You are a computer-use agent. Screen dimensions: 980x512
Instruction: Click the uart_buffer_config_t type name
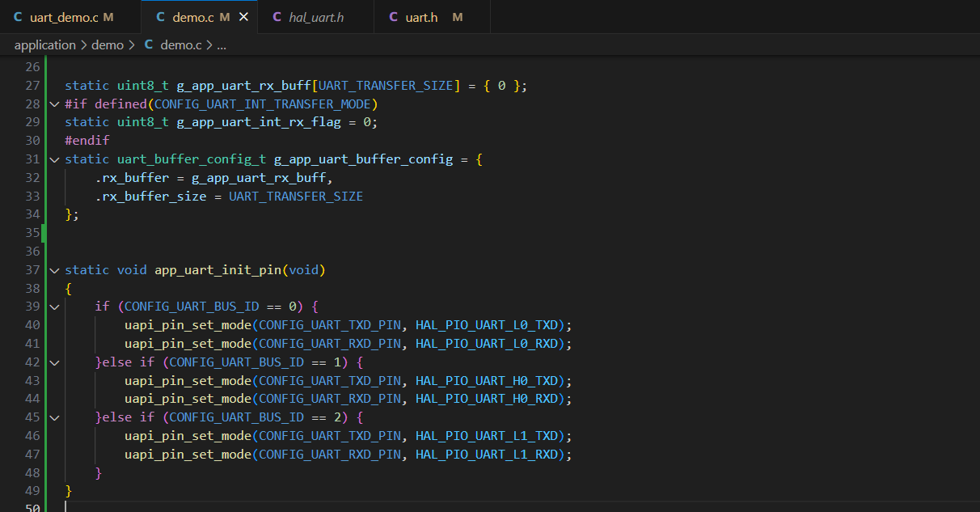(x=192, y=159)
